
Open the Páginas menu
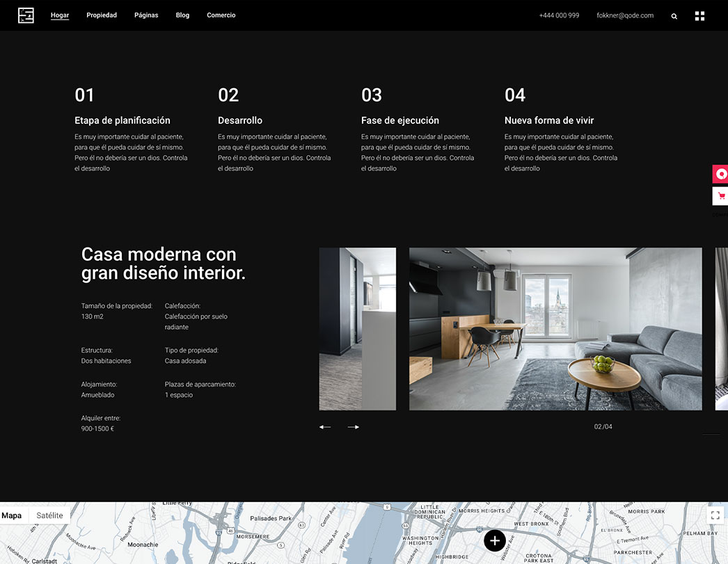pos(146,15)
